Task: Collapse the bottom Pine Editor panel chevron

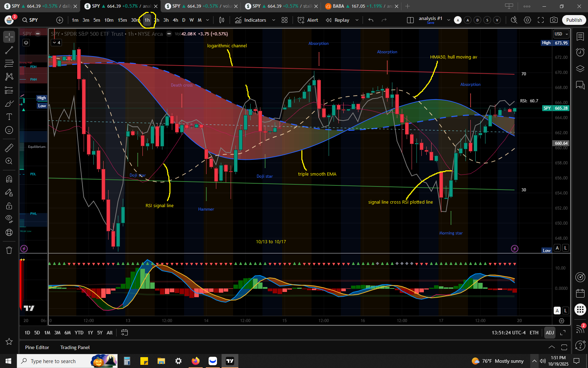Action: tap(552, 347)
